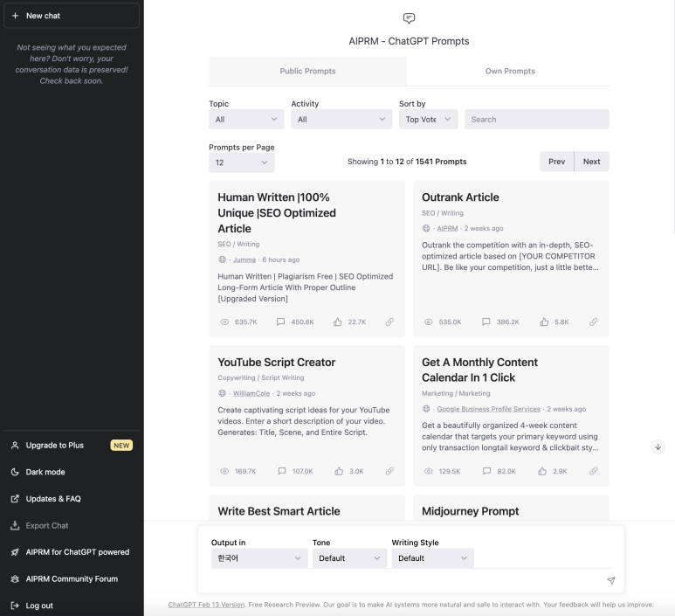The image size is (675, 616).
Task: Views eye icon on YouTube Script Creator card
Action: point(224,471)
